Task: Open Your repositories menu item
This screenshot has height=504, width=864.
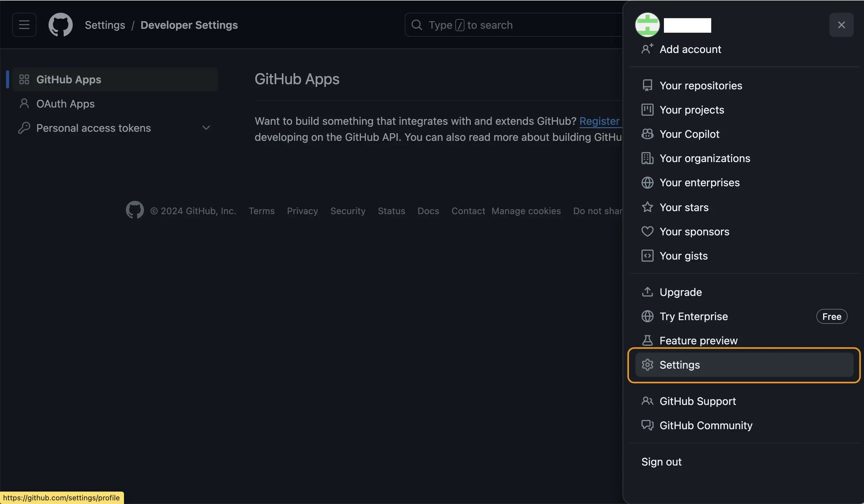Action: (744, 85)
